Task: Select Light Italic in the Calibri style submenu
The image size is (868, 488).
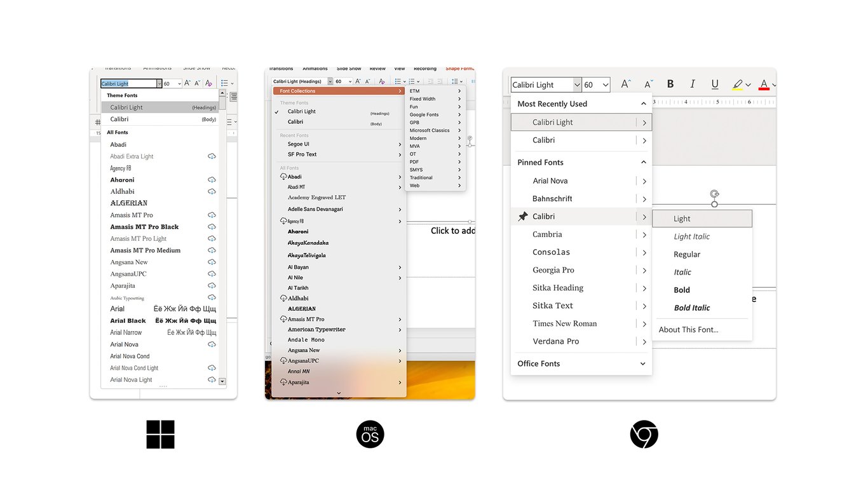Action: (702, 236)
